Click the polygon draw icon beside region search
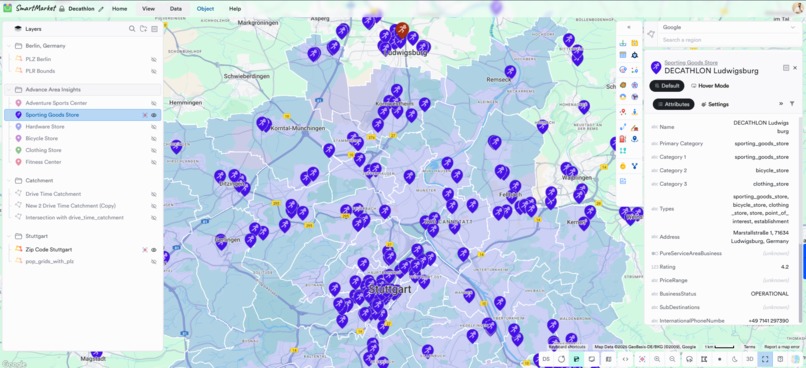This screenshot has width=806, height=368. pyautogui.click(x=651, y=33)
